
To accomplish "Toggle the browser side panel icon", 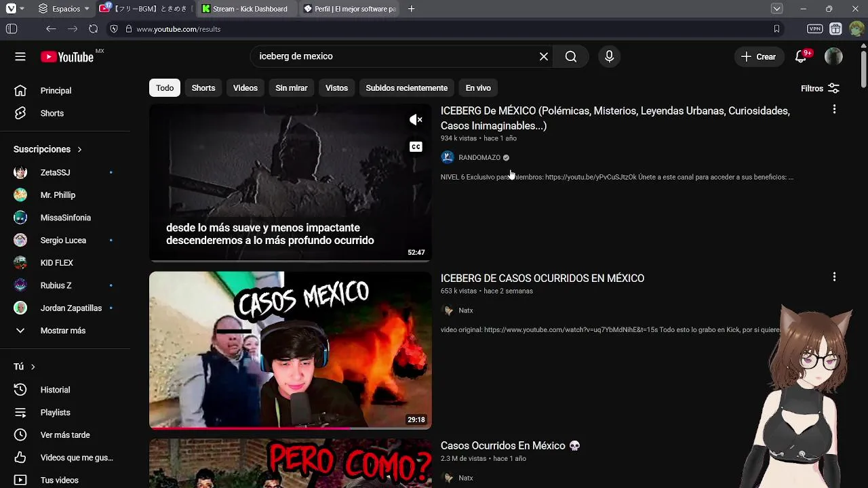I will click(x=12, y=29).
